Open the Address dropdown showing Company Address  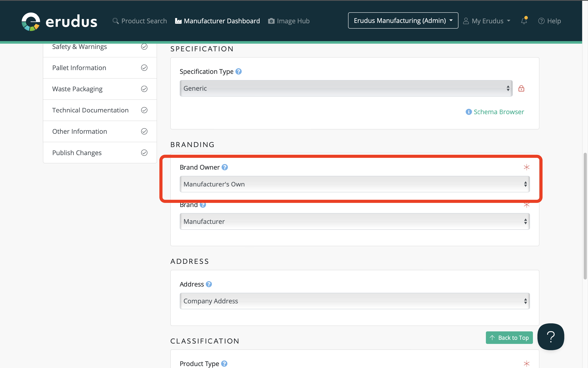[x=354, y=301]
